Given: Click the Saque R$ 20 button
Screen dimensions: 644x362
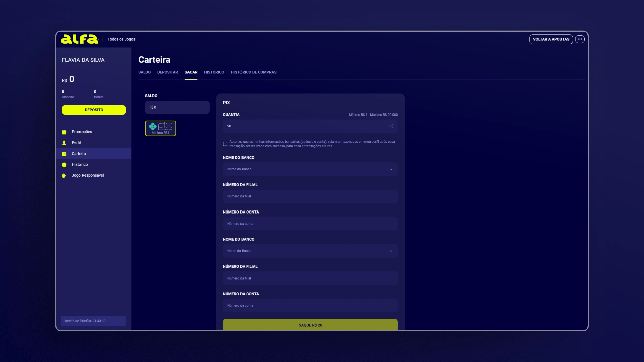Looking at the screenshot, I should [x=310, y=325].
